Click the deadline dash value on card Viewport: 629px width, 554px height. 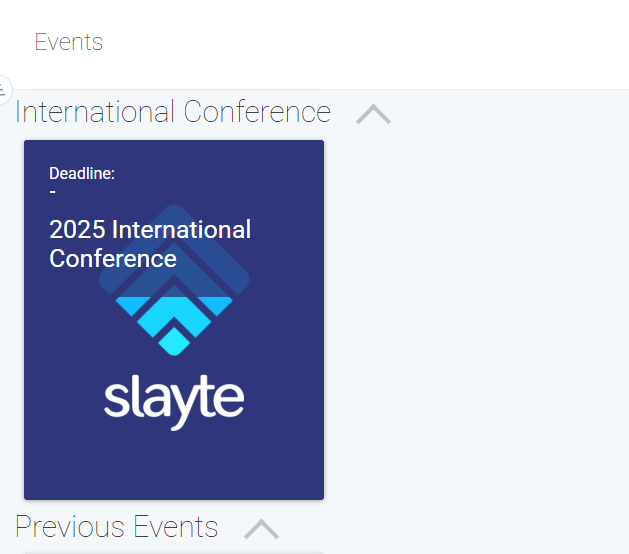(53, 192)
